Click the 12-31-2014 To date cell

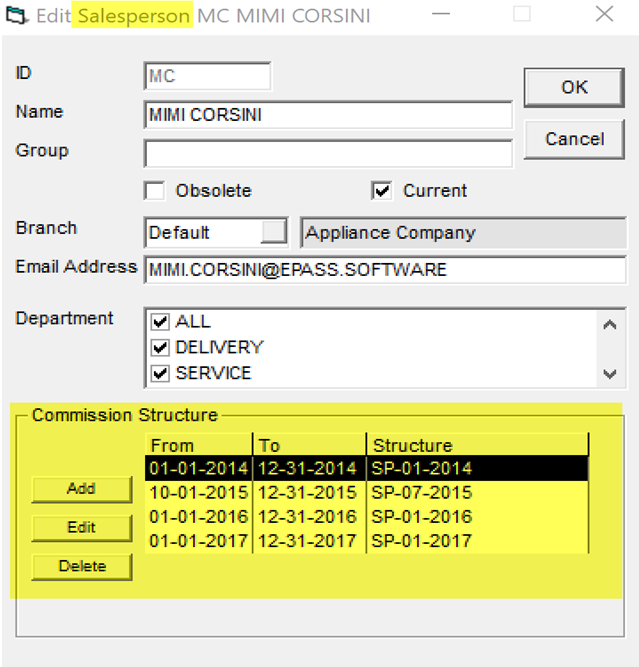[309, 468]
